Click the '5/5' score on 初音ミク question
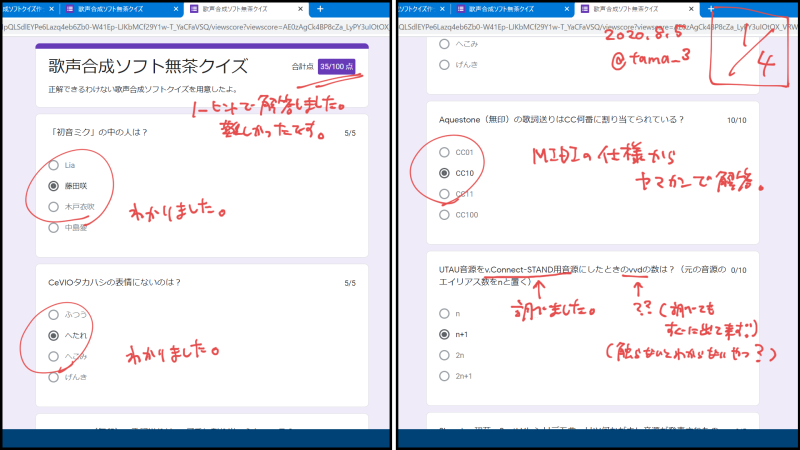800x450 pixels. click(350, 133)
